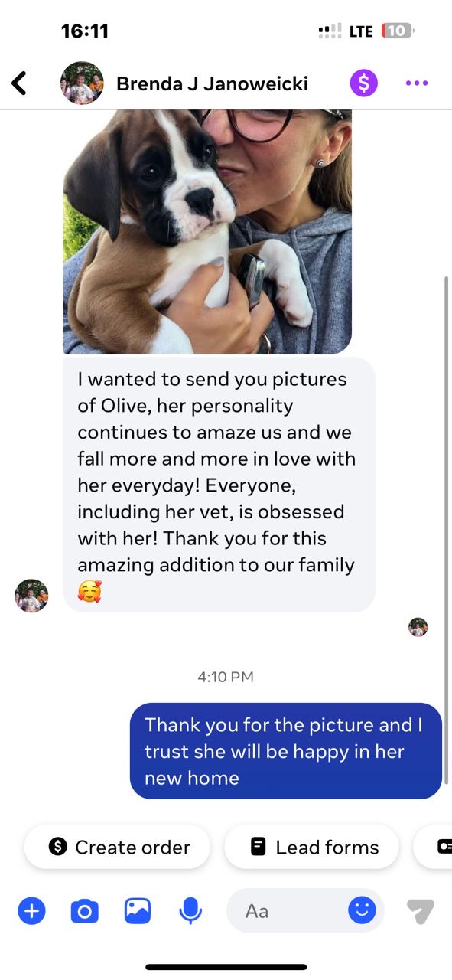Tap the 4:10 PM timestamp

(226, 677)
